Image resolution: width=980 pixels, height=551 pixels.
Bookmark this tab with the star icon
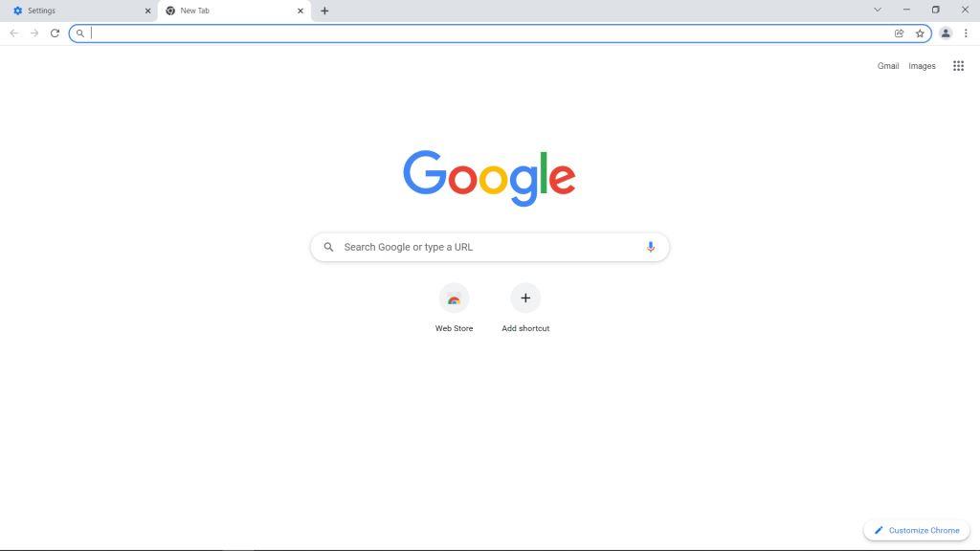920,33
